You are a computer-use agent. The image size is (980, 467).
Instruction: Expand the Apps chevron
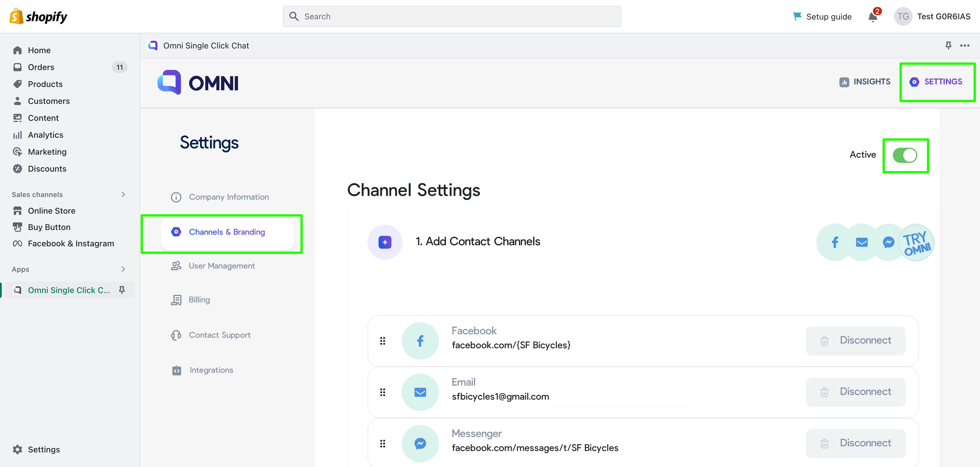[x=123, y=269]
